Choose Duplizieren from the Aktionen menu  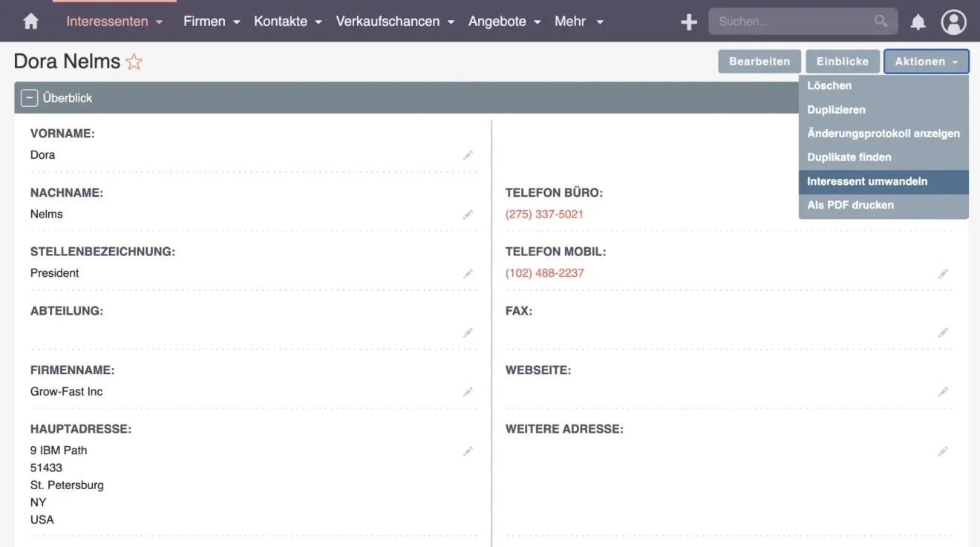click(x=836, y=109)
